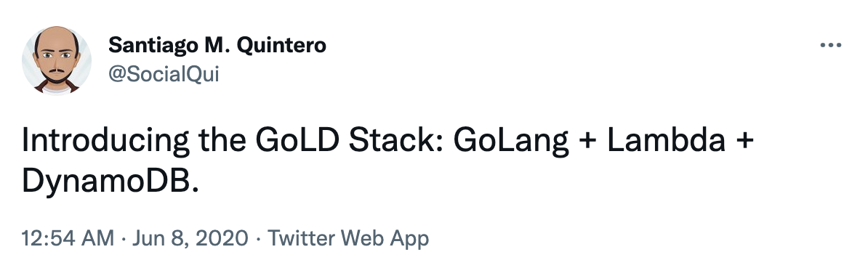This screenshot has width=868, height=276.
Task: Click the plus sign after GoLang
Action: click(x=588, y=142)
